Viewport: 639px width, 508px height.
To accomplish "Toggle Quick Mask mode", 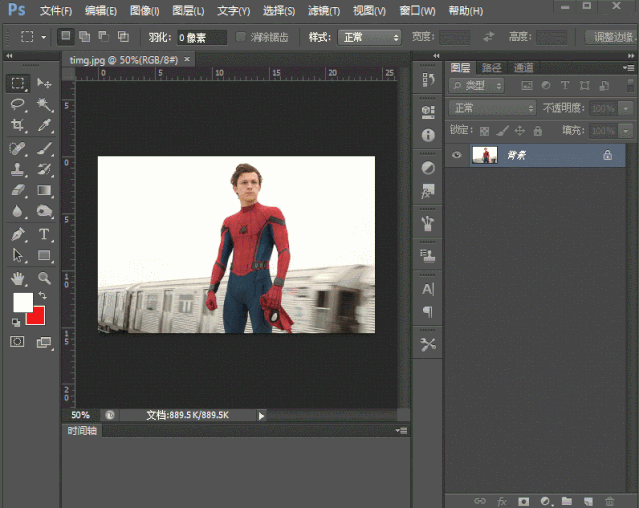I will point(17,341).
